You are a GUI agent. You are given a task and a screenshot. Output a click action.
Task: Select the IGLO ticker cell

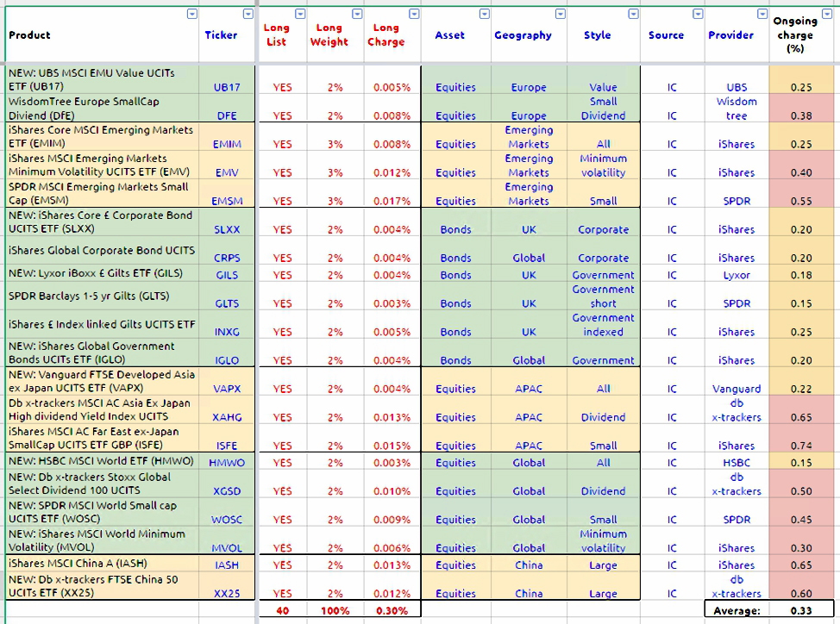pos(227,353)
